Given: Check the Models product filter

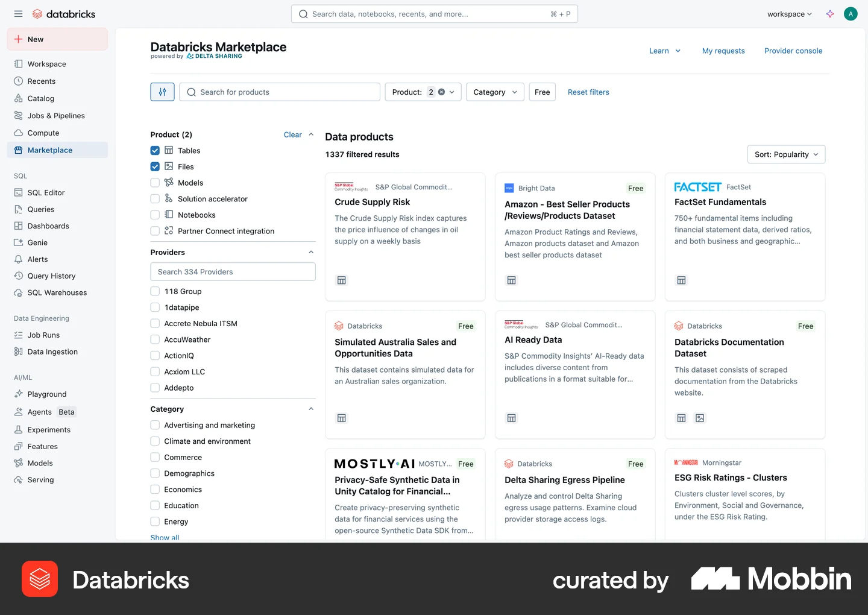Looking at the screenshot, I should (155, 183).
